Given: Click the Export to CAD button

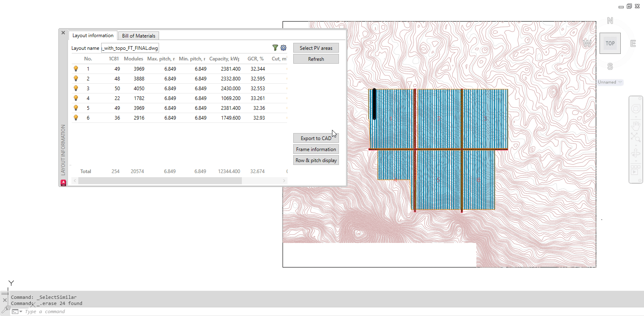Looking at the screenshot, I should [316, 138].
